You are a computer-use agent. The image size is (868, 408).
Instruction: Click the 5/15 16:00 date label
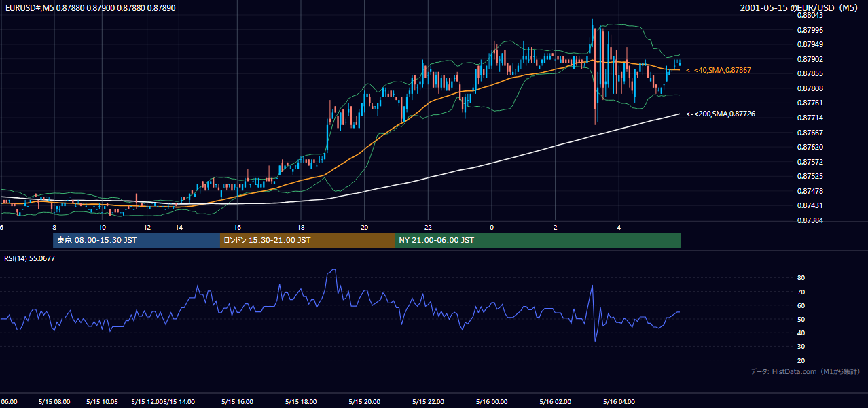click(x=237, y=401)
